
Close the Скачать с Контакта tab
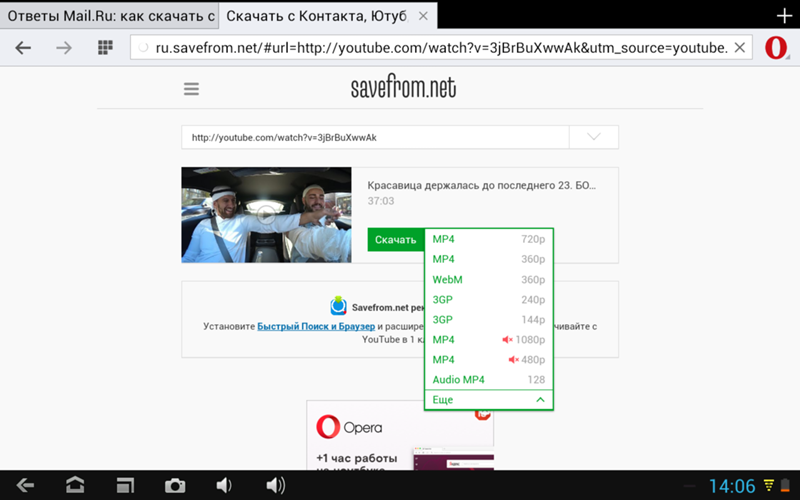click(423, 16)
